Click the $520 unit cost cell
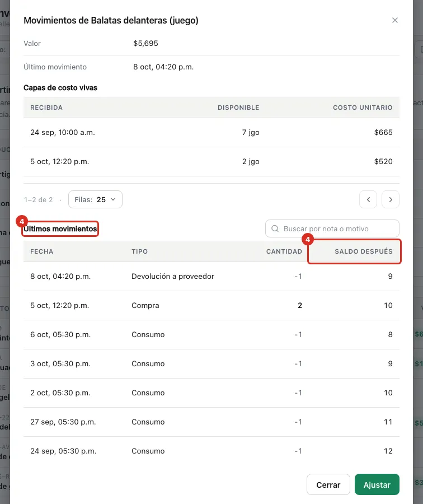Image resolution: width=423 pixels, height=504 pixels. [383, 161]
